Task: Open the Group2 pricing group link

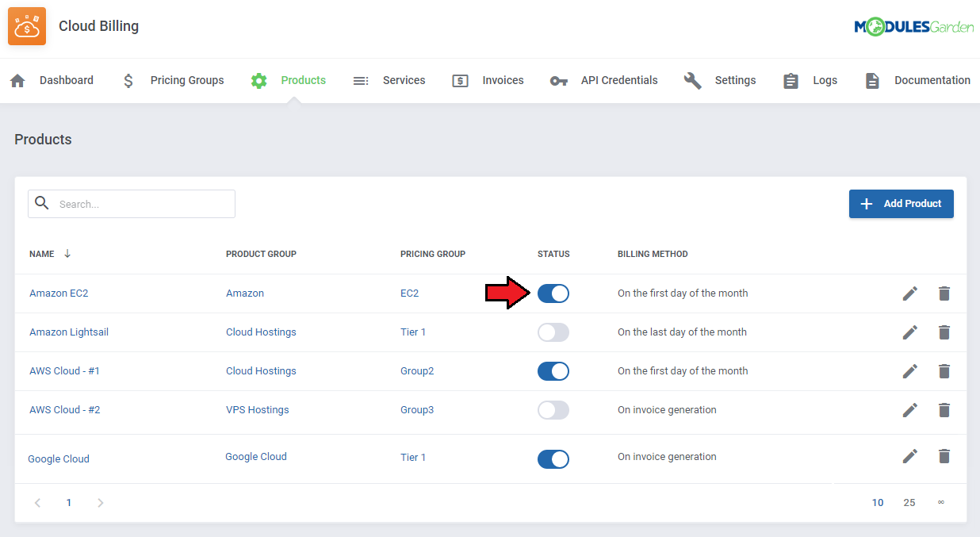Action: 417,371
